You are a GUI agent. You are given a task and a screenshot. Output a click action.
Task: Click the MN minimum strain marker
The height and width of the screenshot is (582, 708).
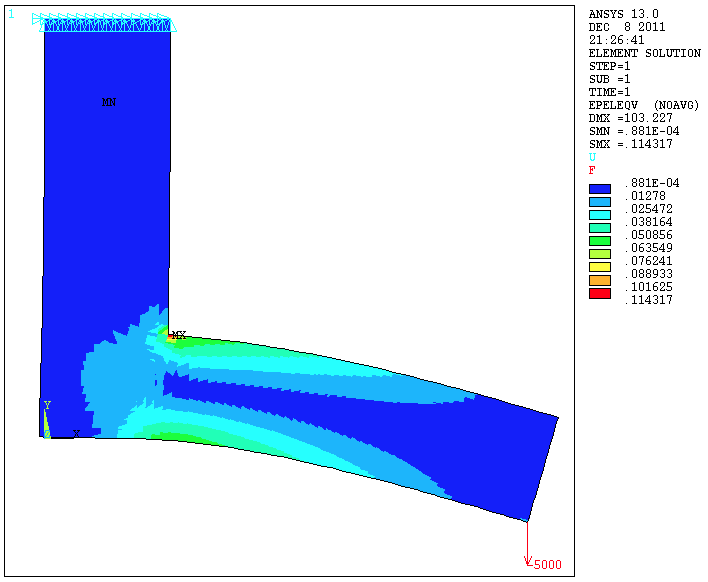(109, 102)
